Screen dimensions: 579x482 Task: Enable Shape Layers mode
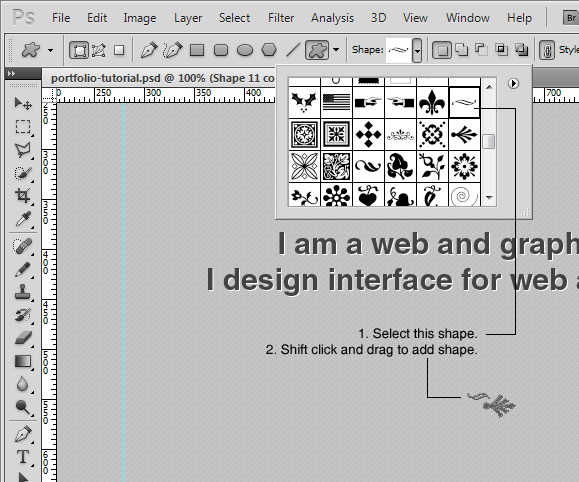[x=79, y=50]
